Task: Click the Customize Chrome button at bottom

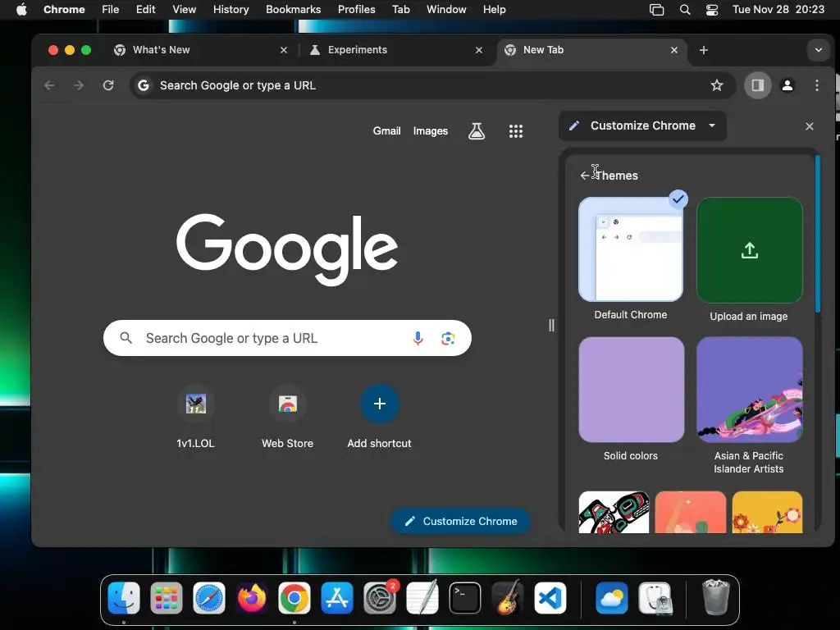Action: click(x=461, y=521)
